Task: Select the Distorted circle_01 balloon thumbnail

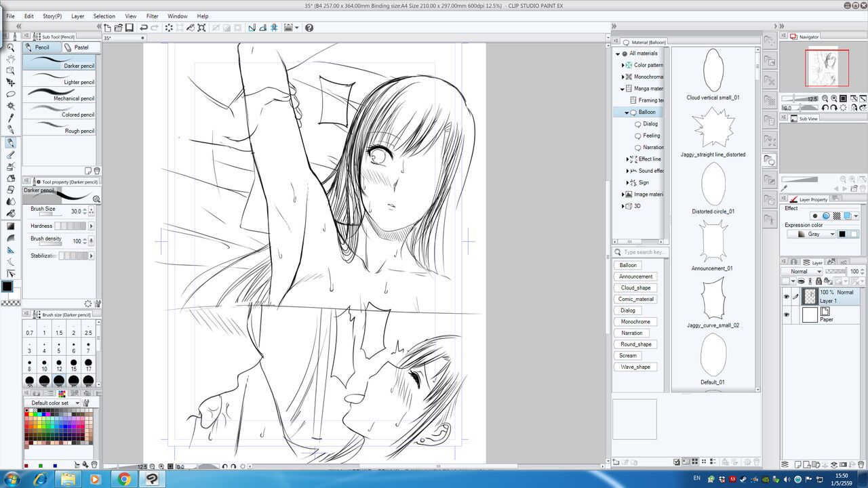Action: tap(713, 184)
